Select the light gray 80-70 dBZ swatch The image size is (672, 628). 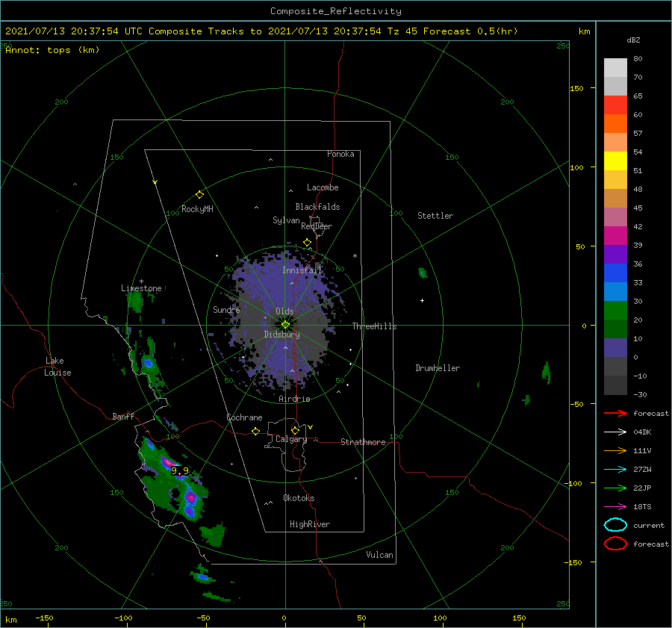(x=615, y=68)
